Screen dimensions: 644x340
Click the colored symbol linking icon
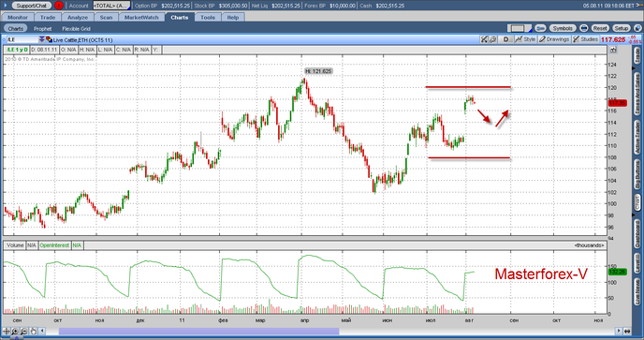point(50,39)
